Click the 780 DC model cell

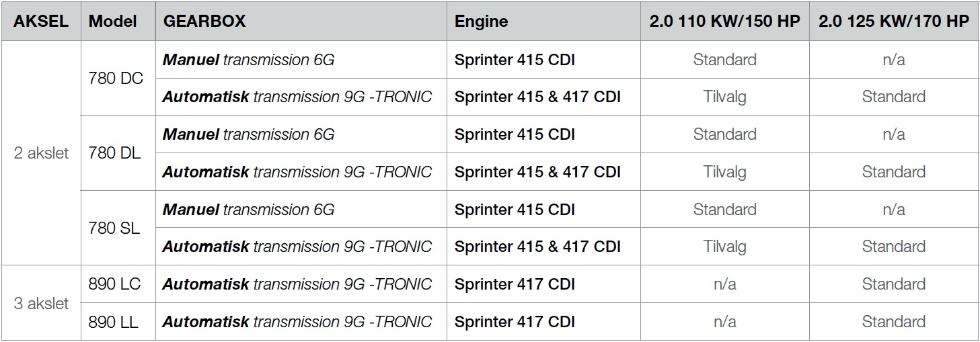tap(118, 79)
